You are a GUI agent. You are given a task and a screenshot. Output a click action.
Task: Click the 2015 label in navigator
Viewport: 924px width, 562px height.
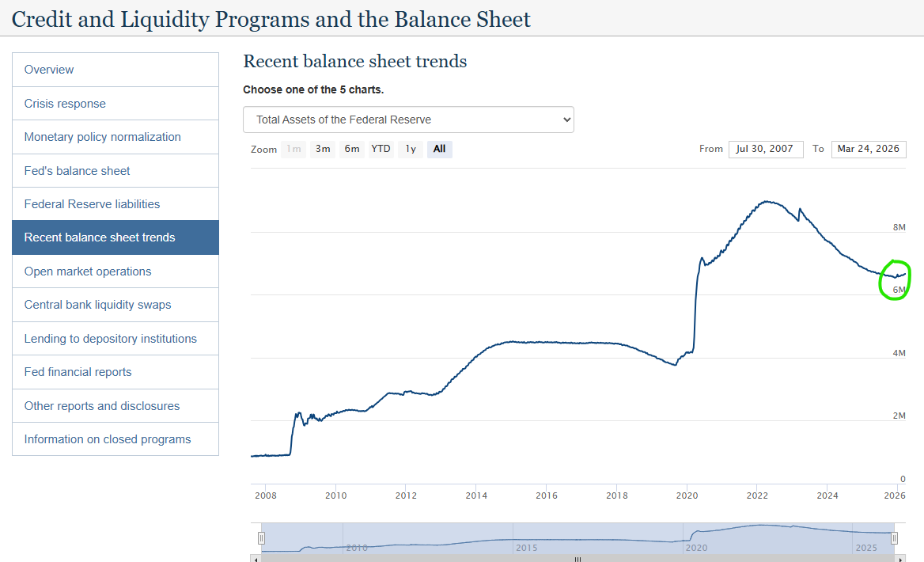click(526, 548)
